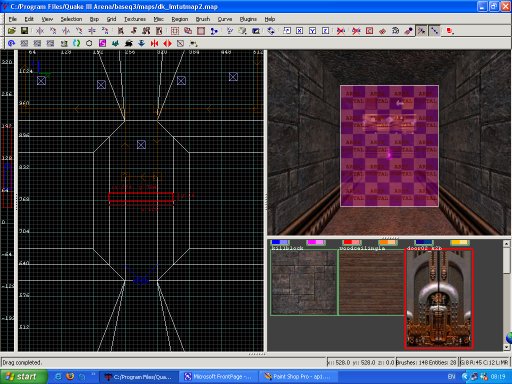Click the red bandage-shaped patch icon
Image resolution: width=512 pixels, height=384 pixels.
click(382, 31)
